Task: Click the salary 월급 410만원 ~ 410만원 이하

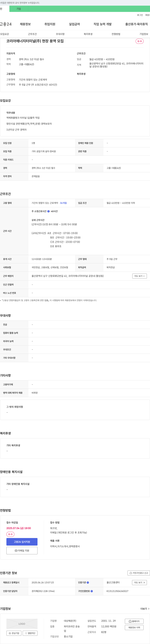Action: pos(121,203)
